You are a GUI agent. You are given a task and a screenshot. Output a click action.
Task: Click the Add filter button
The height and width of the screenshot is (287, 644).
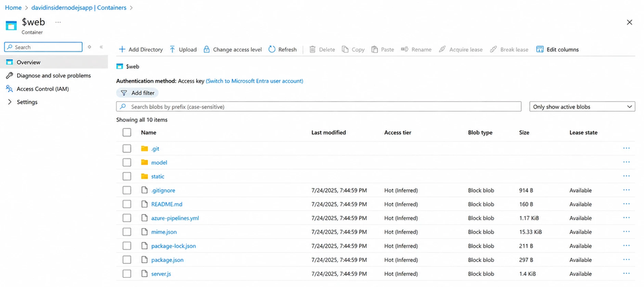(x=137, y=93)
